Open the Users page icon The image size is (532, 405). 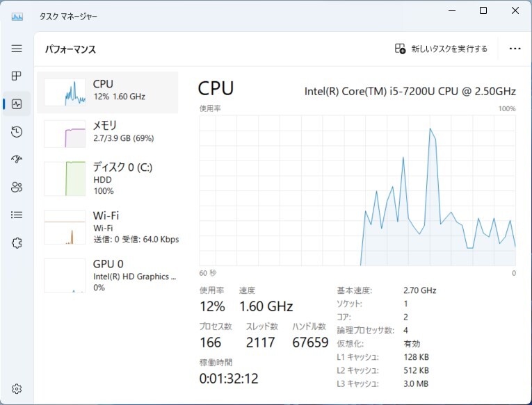point(17,187)
